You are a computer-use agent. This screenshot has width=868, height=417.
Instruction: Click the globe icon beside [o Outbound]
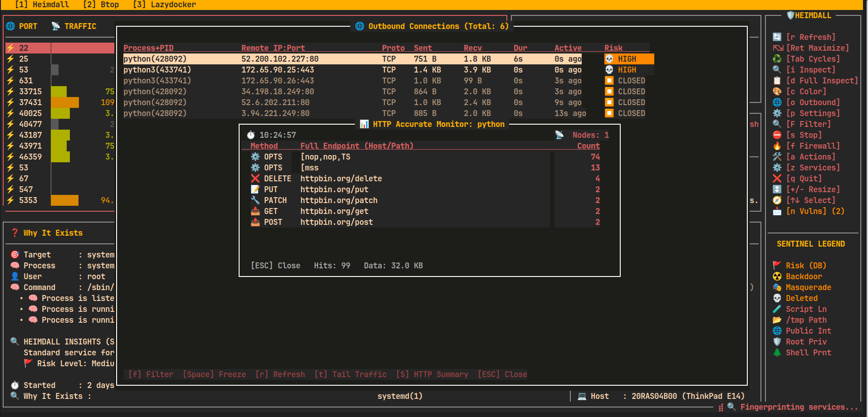point(777,102)
